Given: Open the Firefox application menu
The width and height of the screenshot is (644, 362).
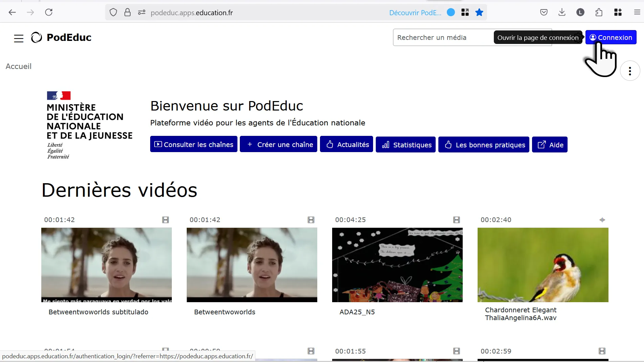Looking at the screenshot, I should point(637,13).
